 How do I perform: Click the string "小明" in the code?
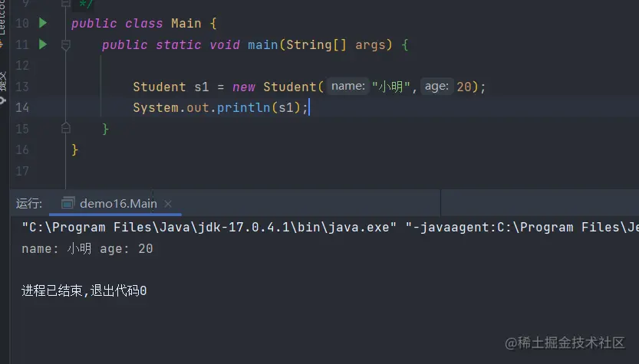coord(390,87)
